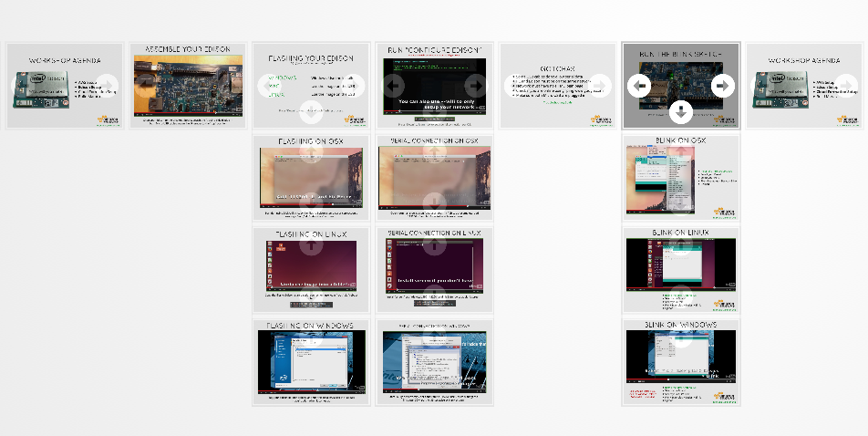
Task: Click the Amazon logo on Blink on Linux slide
Action: 725,304
